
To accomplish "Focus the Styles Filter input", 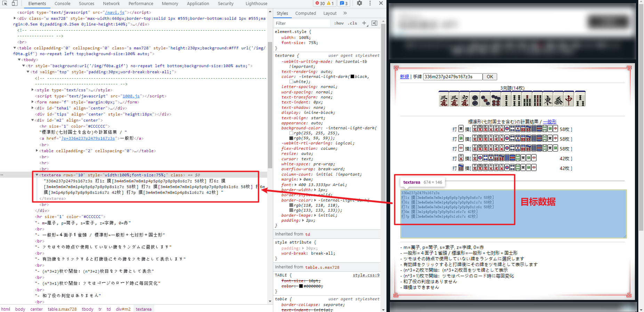I will [x=302, y=23].
